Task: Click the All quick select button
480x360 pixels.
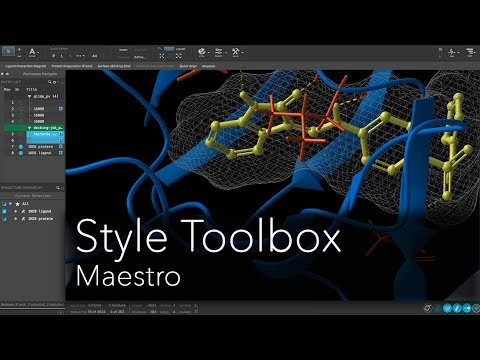Action: [94, 56]
